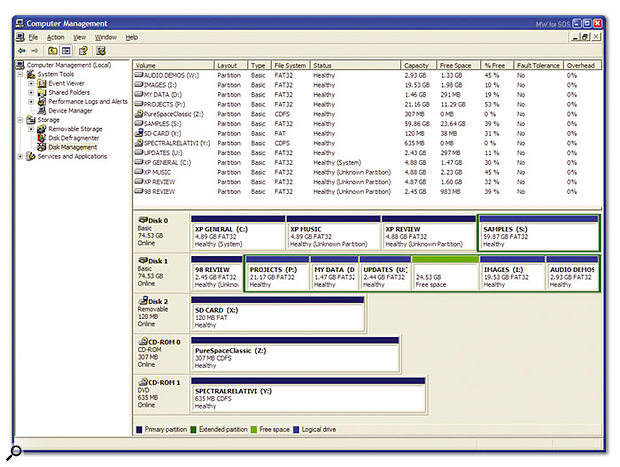
Task: Restore the inner MMC child window
Action: click(586, 37)
